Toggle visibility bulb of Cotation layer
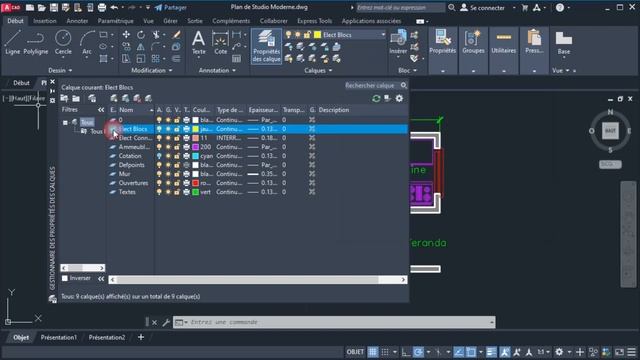Image resolution: width=640 pixels, height=360 pixels. 159,156
